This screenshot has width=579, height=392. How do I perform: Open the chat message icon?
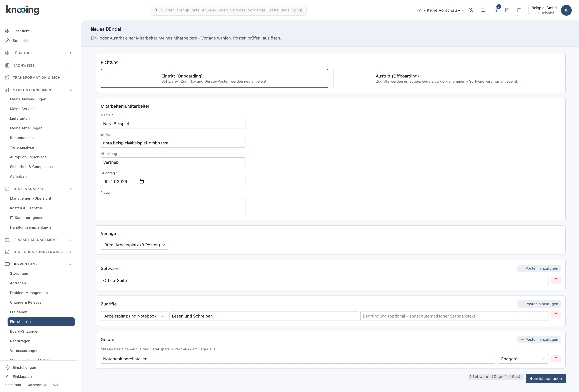click(483, 10)
